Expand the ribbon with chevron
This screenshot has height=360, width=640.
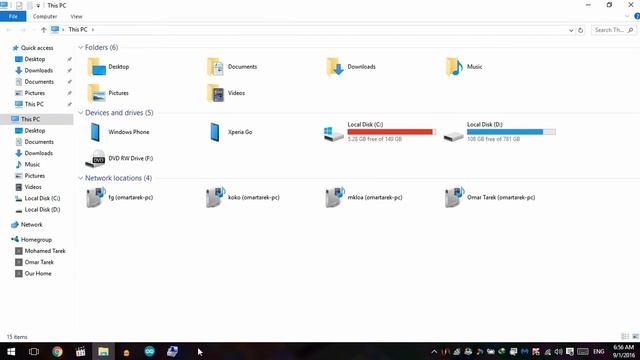pyautogui.click(x=627, y=16)
